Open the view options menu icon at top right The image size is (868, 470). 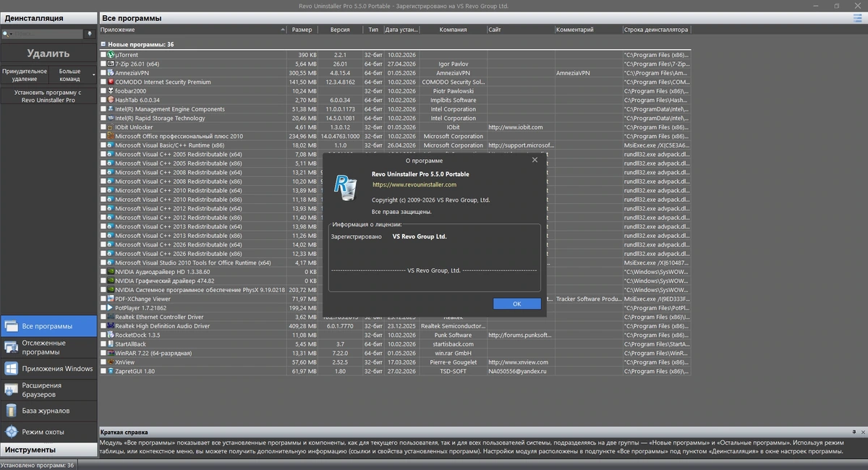[859, 18]
